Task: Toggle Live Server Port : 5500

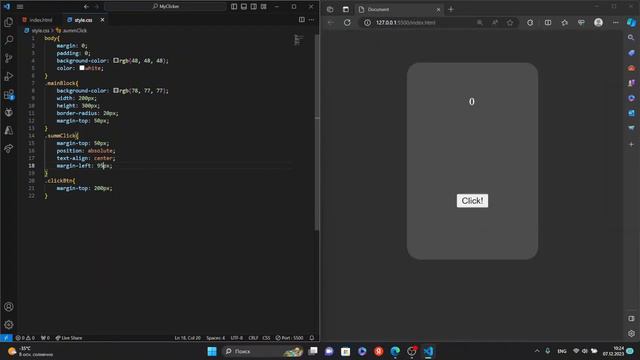Action: [x=289, y=338]
